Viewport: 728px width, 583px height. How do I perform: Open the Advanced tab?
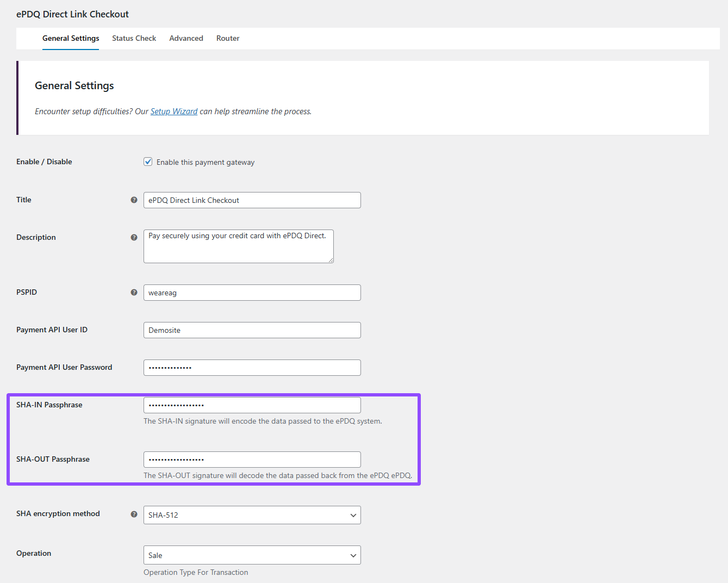tap(186, 39)
